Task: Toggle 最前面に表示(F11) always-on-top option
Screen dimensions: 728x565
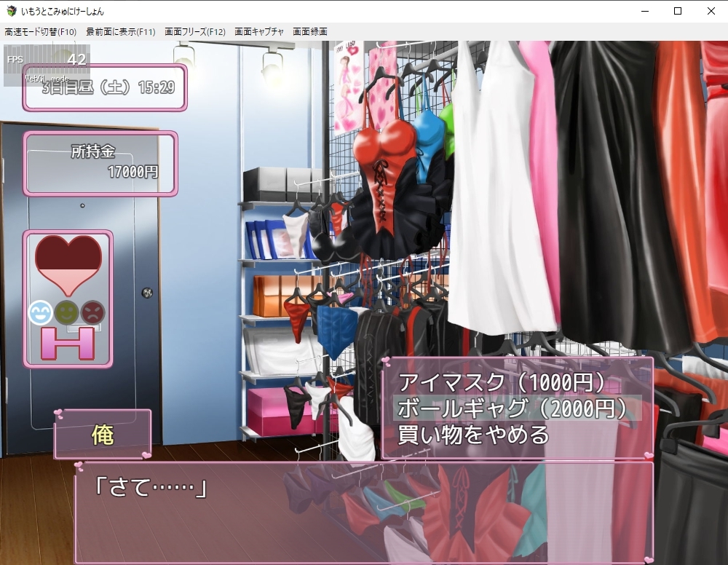Action: pos(121,32)
